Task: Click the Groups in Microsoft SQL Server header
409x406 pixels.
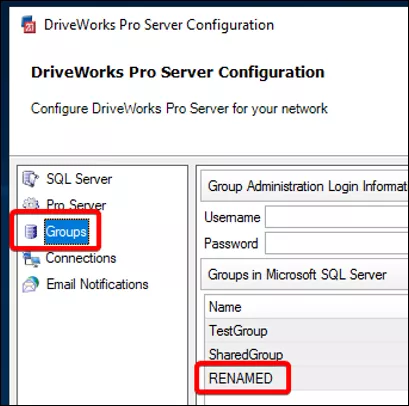Action: point(305,275)
